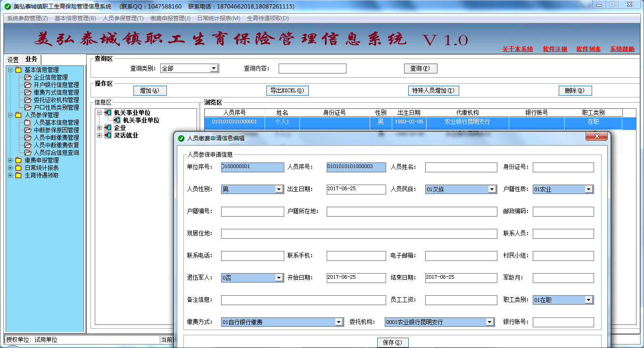The height and width of the screenshot is (348, 644).
Task: Open the 系统帮助 link
Action: click(x=622, y=49)
